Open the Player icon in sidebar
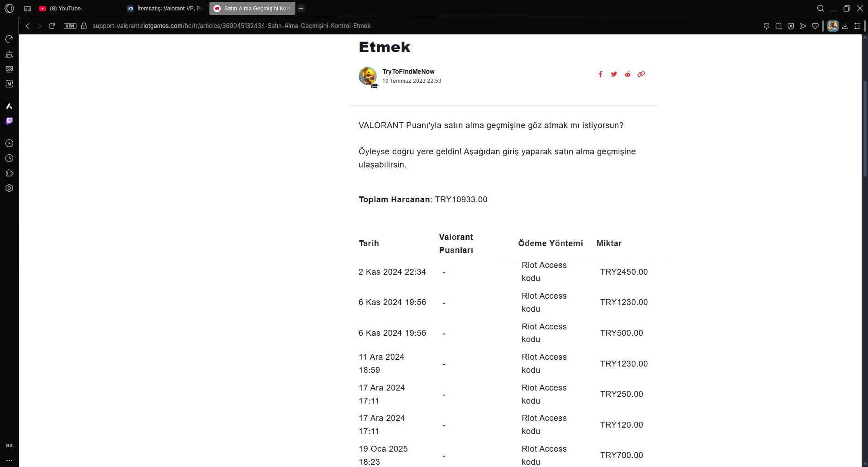The image size is (868, 467). [9, 143]
